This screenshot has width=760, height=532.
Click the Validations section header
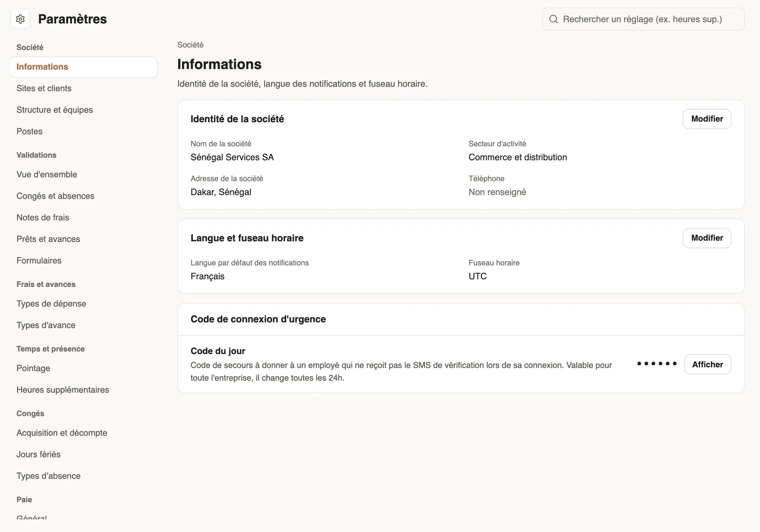point(37,155)
